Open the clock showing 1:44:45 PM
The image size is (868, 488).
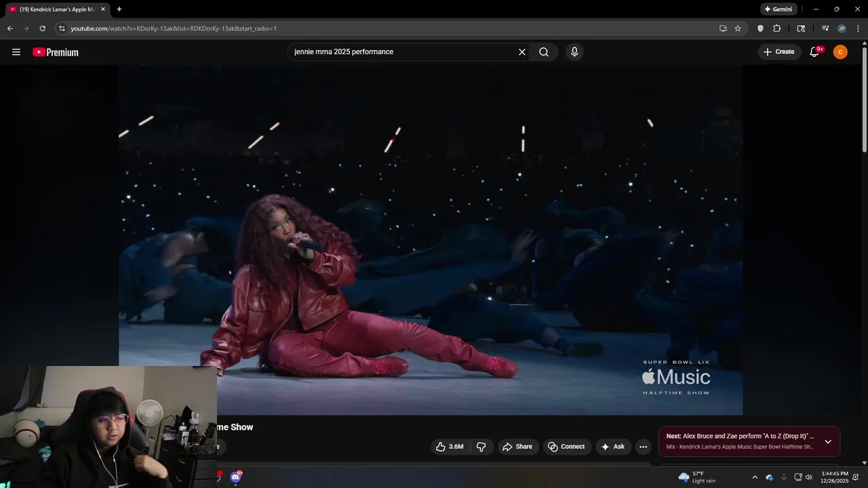pos(835,477)
